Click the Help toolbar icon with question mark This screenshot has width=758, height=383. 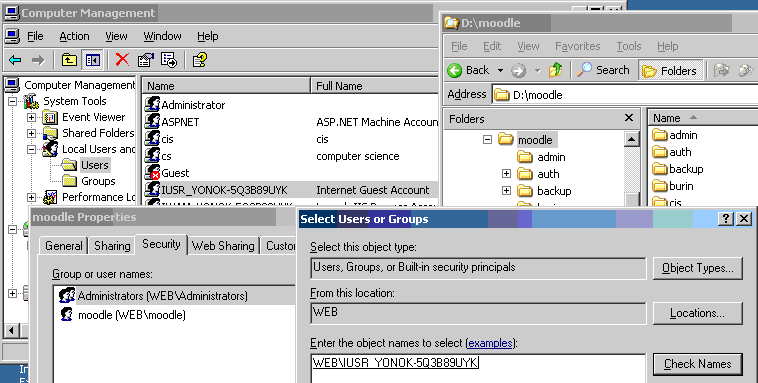tap(200, 60)
